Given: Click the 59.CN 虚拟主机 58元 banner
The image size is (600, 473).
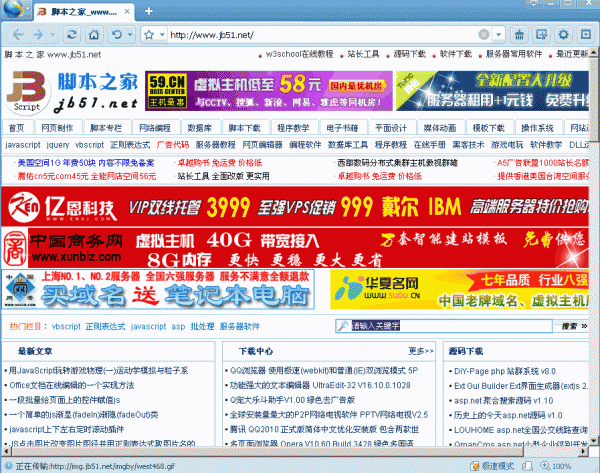Looking at the screenshot, I should pyautogui.click(x=269, y=91).
